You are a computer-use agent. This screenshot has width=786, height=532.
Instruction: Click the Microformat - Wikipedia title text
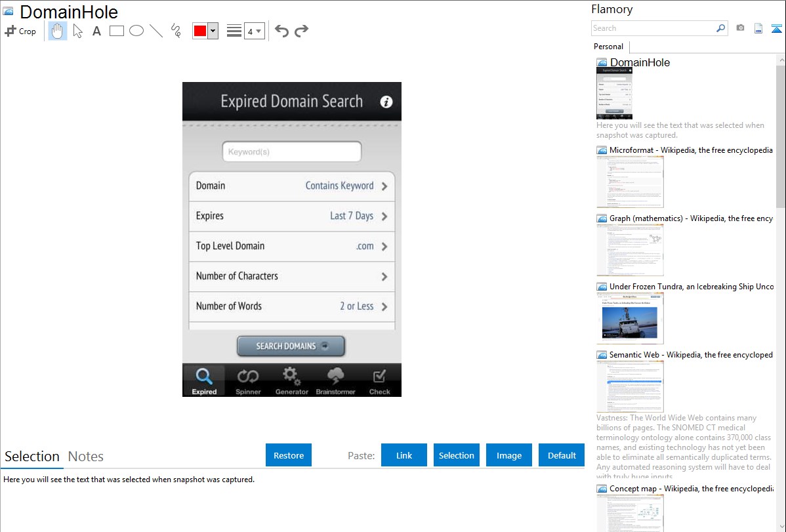(691, 150)
